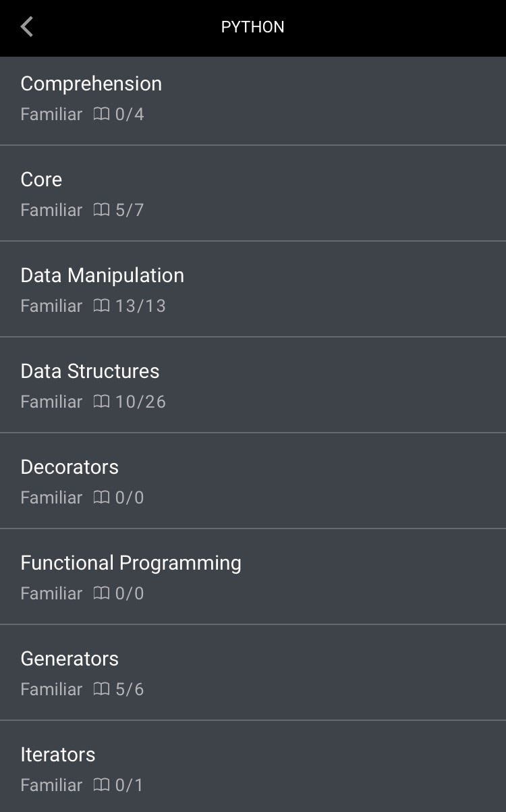Click the book icon under Iterators
Image resolution: width=506 pixels, height=812 pixels.
(x=101, y=786)
